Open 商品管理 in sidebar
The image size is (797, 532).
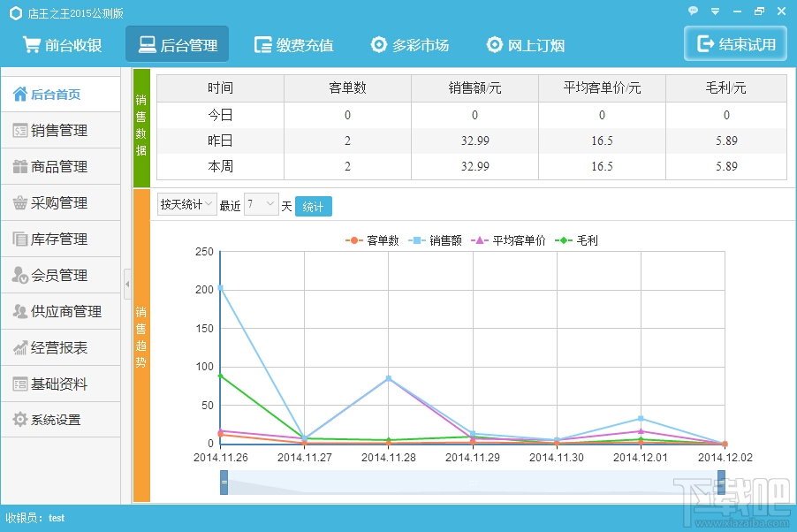coord(61,167)
